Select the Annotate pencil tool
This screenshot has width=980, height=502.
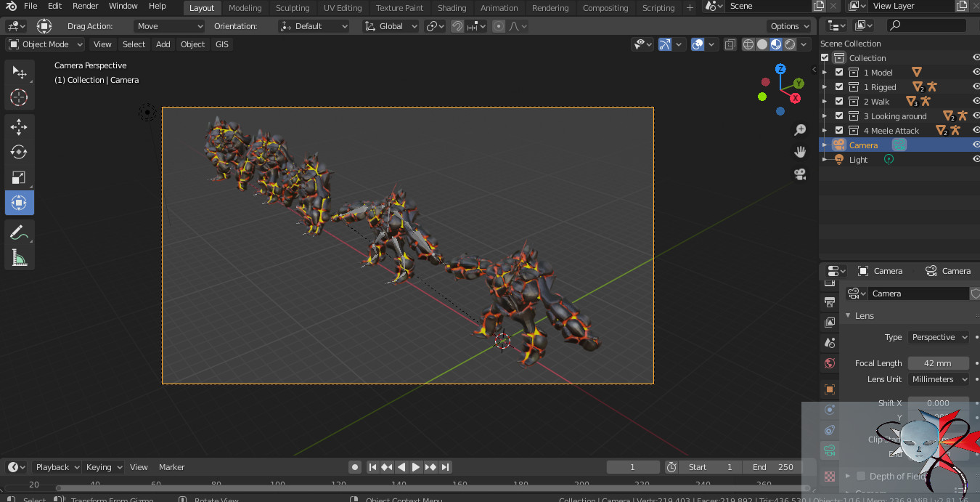click(19, 232)
